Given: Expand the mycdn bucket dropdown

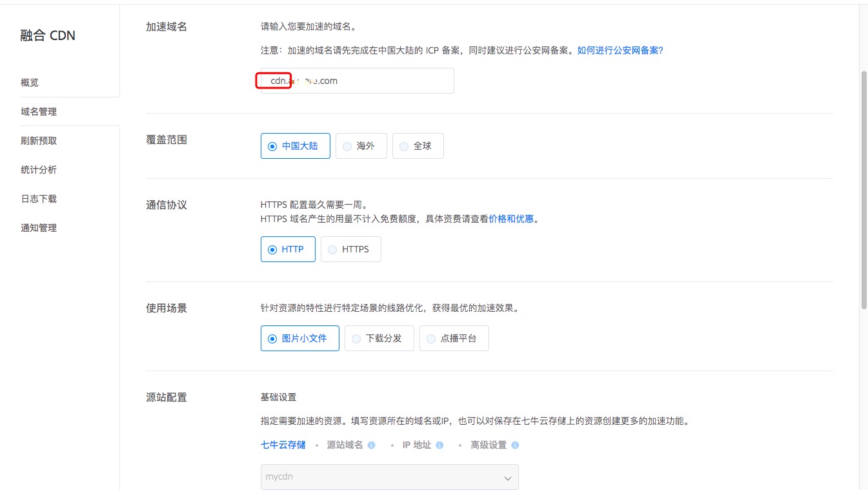Looking at the screenshot, I should [x=389, y=477].
